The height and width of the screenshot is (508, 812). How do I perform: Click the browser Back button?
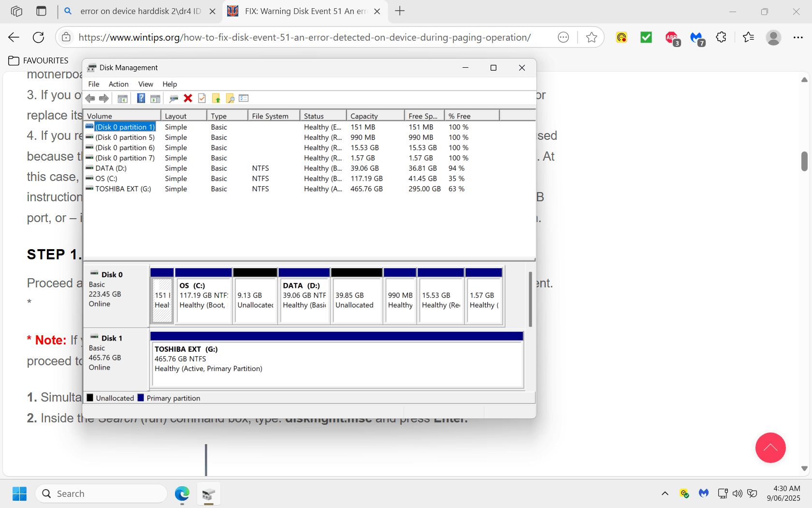tap(14, 37)
